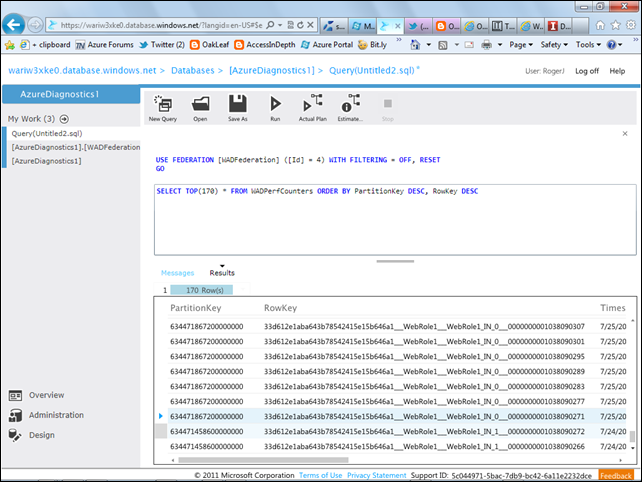Open Azure Forums favorite
Screen dimensions: 642x482
coord(105,45)
